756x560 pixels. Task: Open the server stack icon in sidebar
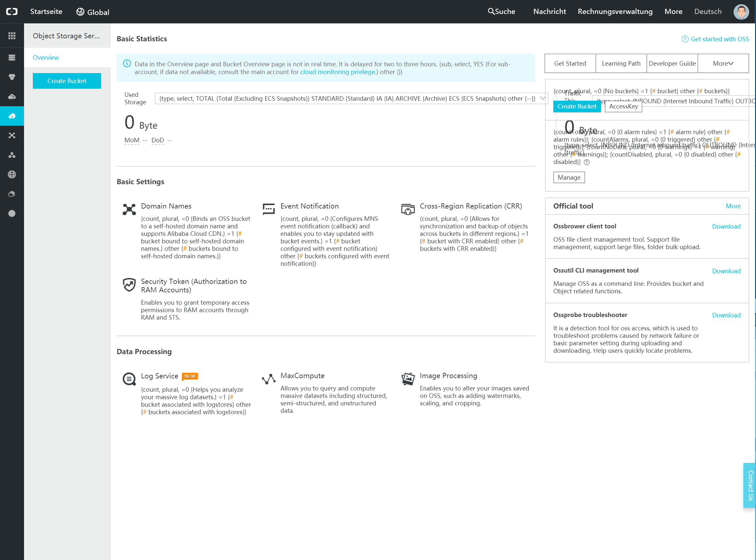click(12, 57)
